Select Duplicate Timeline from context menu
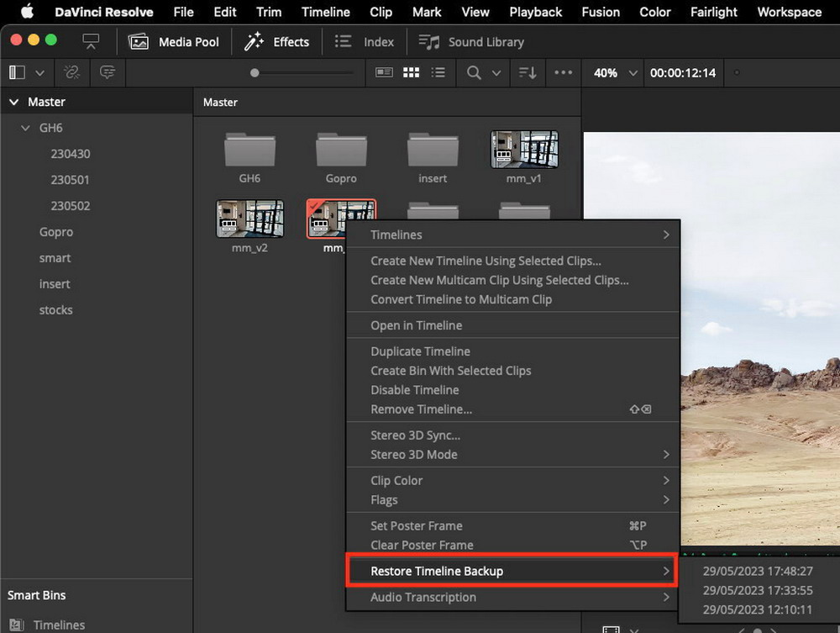Screen dimensions: 840x633 coord(421,351)
